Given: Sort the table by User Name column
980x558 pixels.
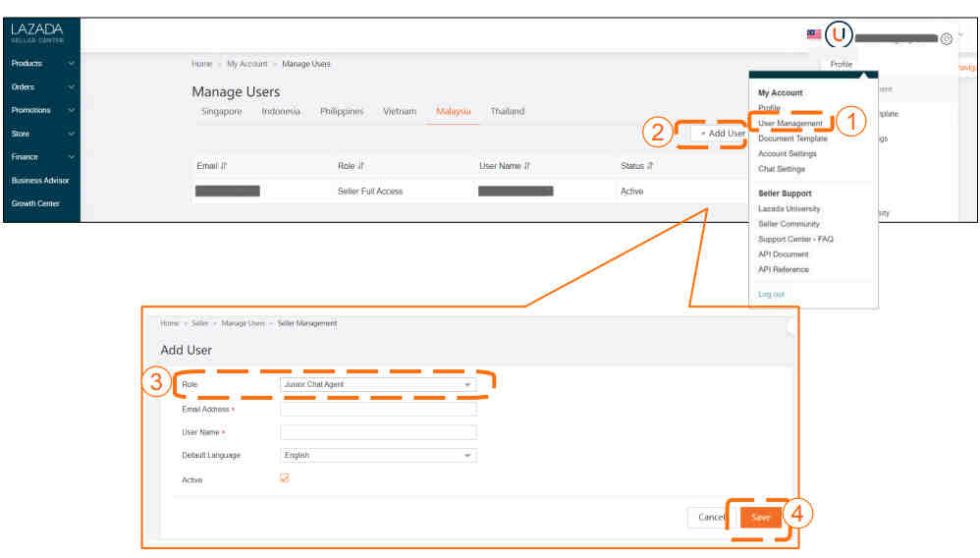Looking at the screenshot, I should (x=527, y=166).
